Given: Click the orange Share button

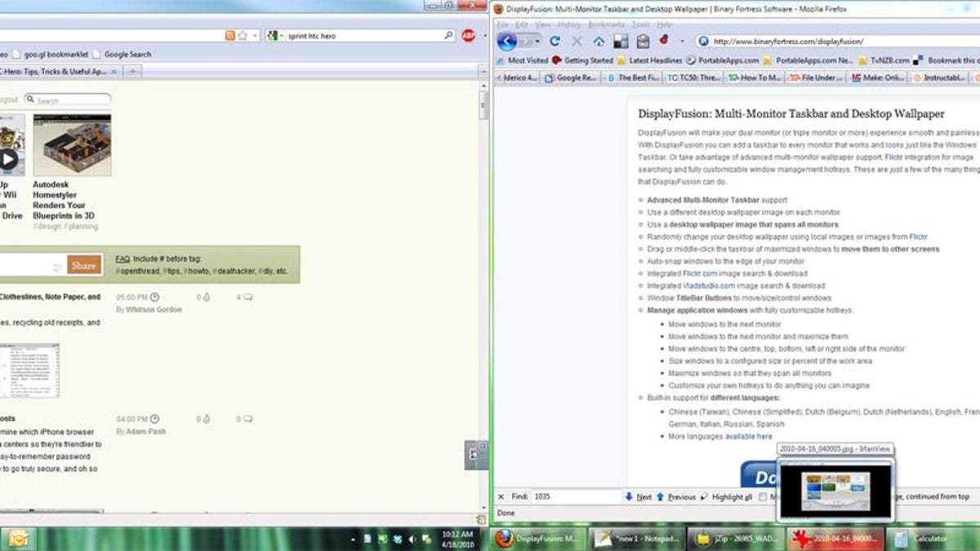Looking at the screenshot, I should [x=84, y=265].
